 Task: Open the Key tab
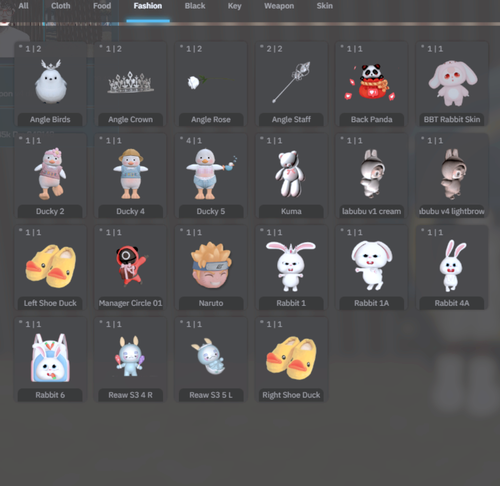(235, 6)
